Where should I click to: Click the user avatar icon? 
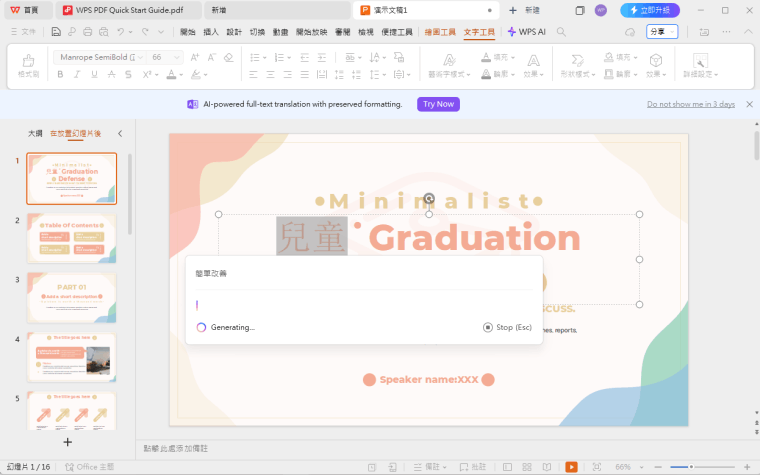601,10
